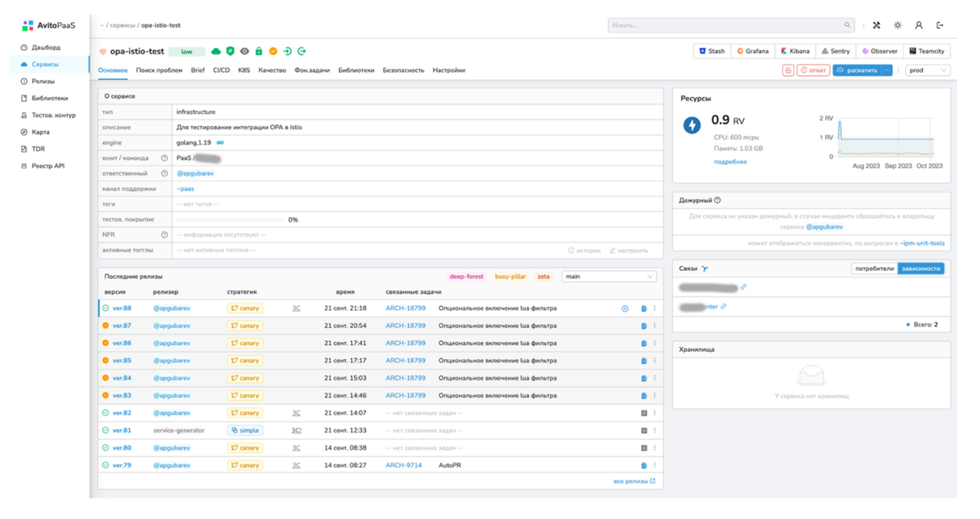980x519 pixels.
Task: Open the Stash link button
Action: pos(711,51)
